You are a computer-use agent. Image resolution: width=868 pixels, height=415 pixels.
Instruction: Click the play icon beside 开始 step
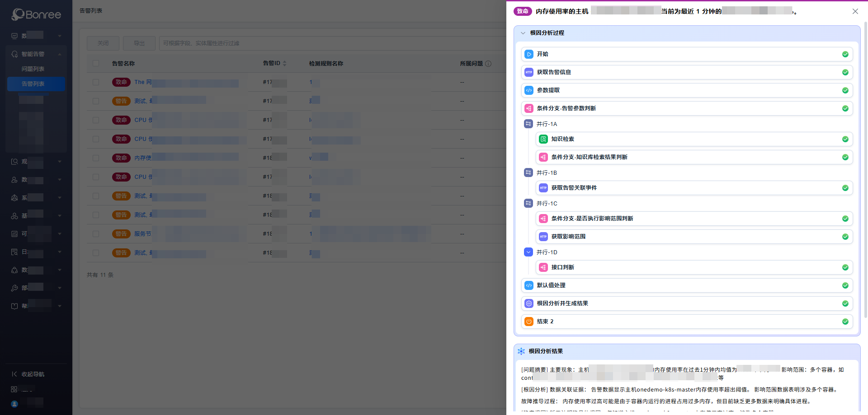528,54
